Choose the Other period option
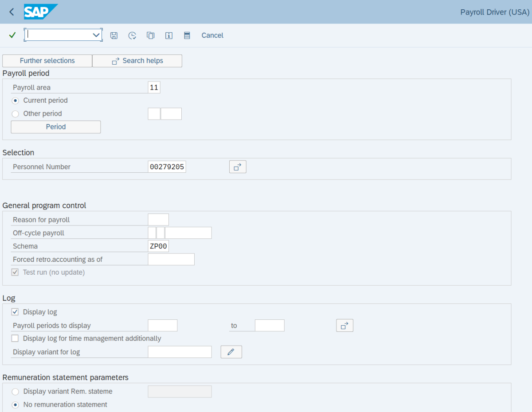532x412 pixels. coord(15,113)
